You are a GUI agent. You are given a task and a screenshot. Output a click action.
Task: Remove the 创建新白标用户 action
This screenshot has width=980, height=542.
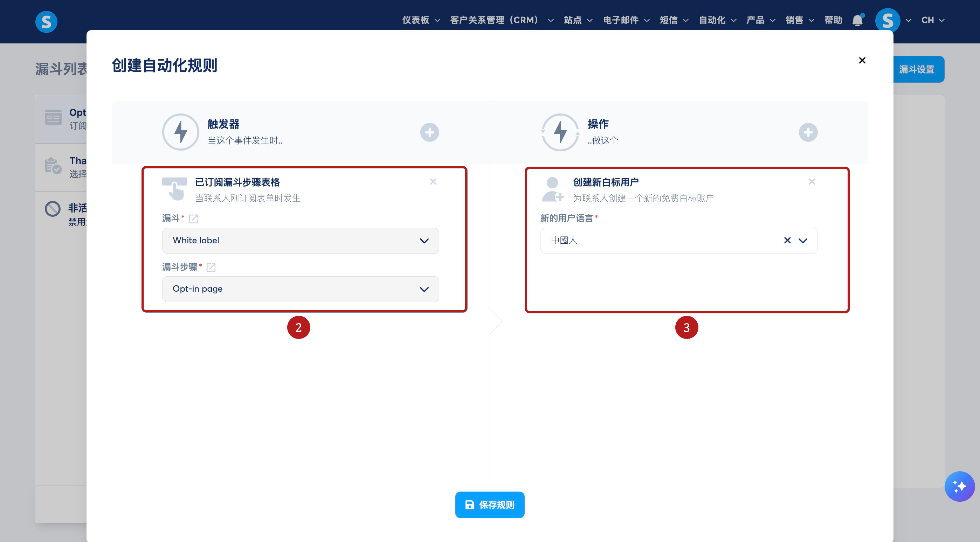coord(812,182)
